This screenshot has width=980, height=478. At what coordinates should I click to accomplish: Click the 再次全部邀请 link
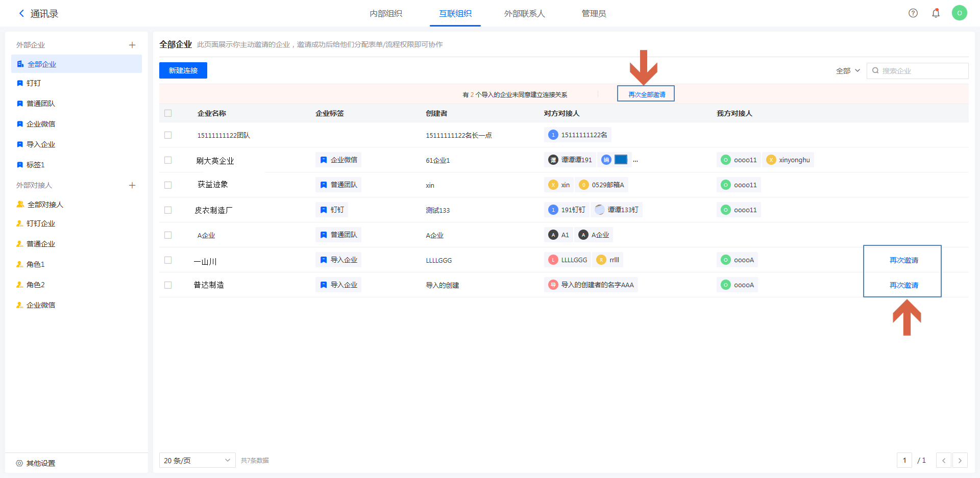point(646,94)
